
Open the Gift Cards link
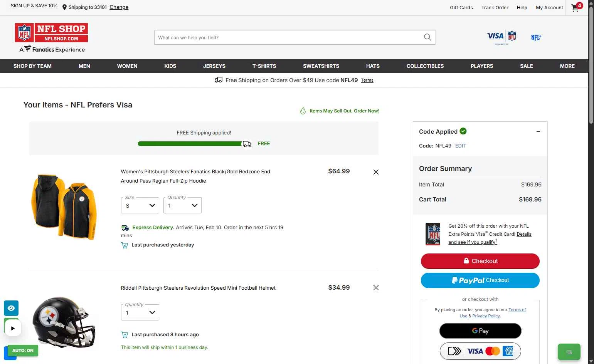coord(461,8)
